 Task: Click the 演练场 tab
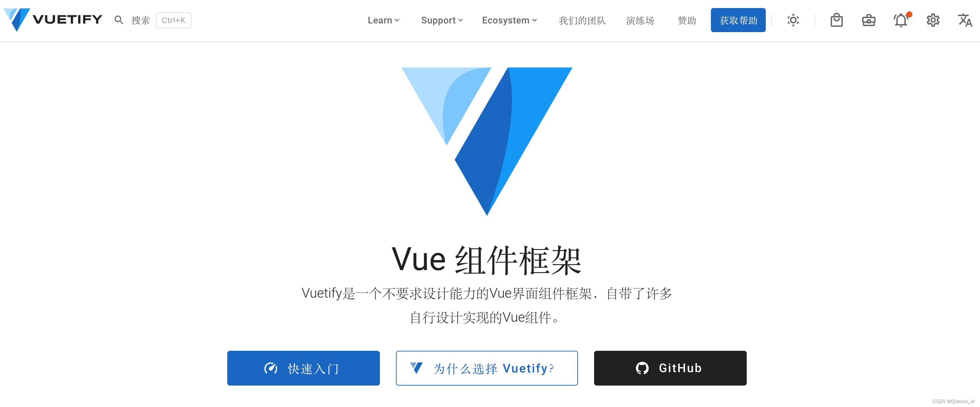pyautogui.click(x=639, y=21)
